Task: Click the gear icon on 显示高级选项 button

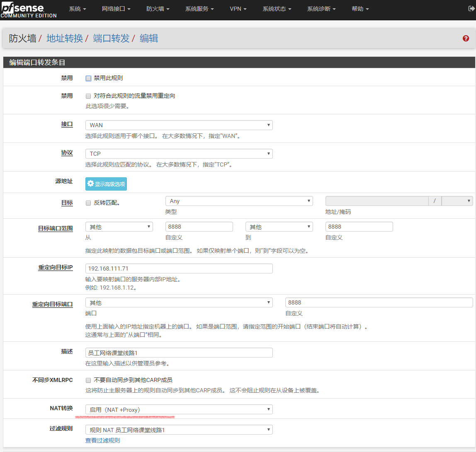Action: (x=90, y=184)
